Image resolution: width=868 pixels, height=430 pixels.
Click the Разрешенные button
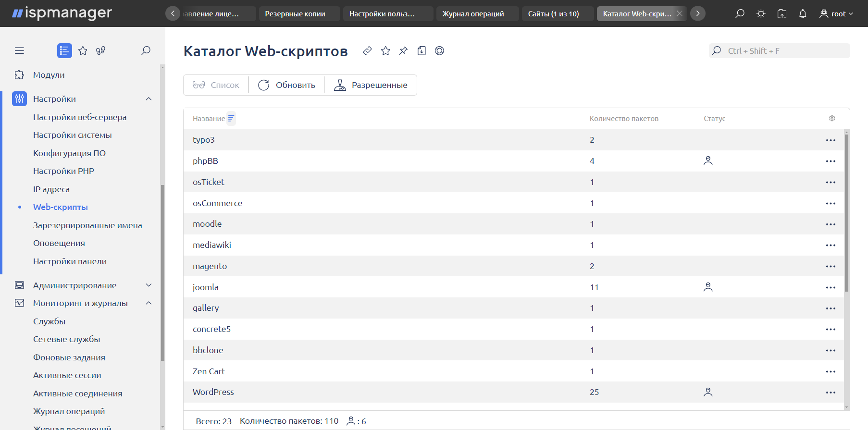pos(371,85)
